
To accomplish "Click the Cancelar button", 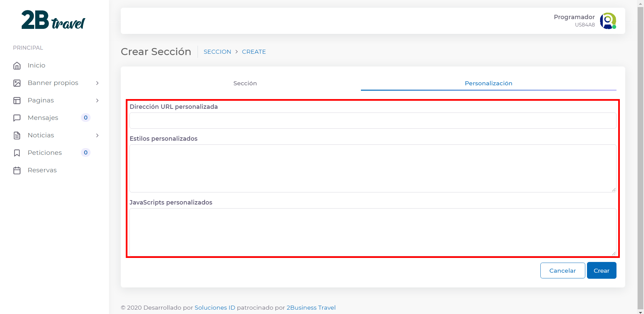I will (562, 271).
